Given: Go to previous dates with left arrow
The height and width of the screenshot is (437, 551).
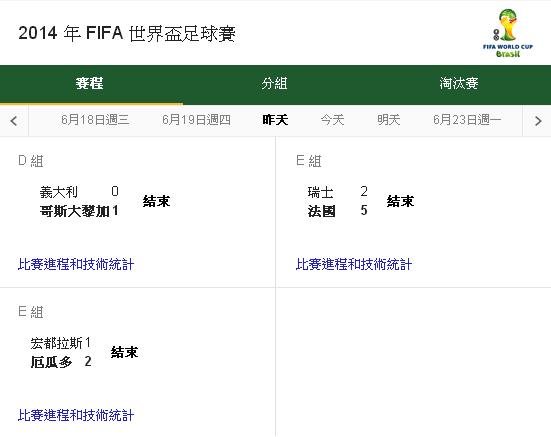Looking at the screenshot, I should [x=14, y=121].
